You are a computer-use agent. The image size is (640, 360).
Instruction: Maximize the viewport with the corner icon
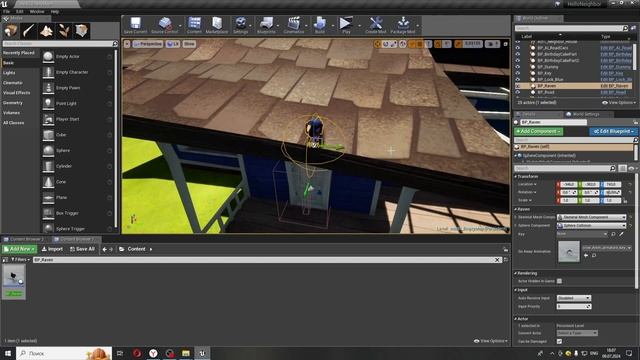[506, 44]
